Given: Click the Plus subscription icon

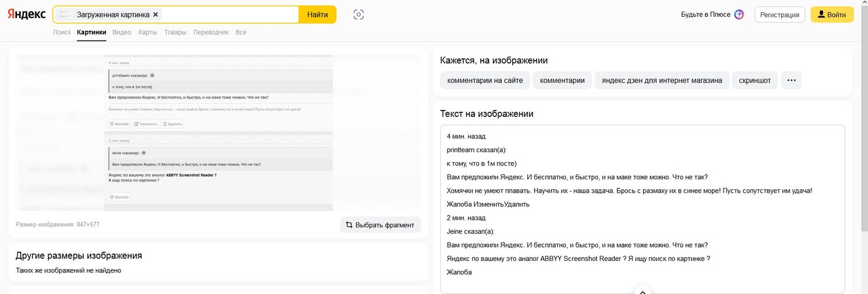Looking at the screenshot, I should [x=739, y=14].
